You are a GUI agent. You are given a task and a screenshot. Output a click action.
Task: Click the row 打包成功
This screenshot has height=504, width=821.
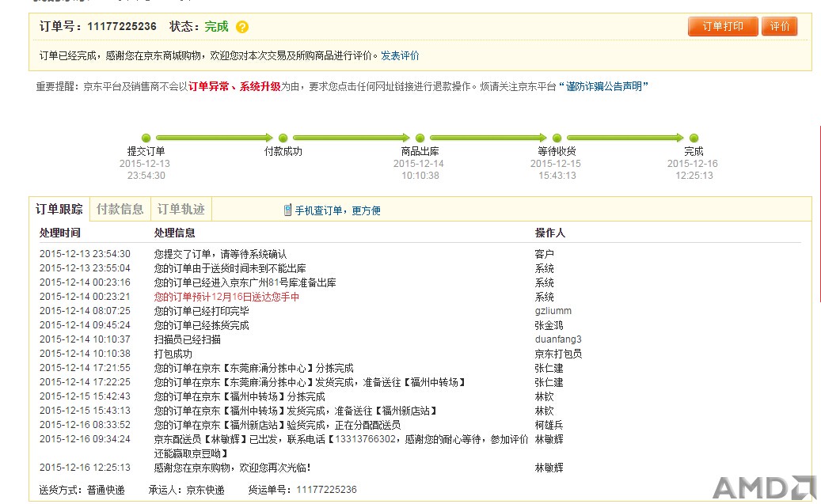tap(173, 353)
